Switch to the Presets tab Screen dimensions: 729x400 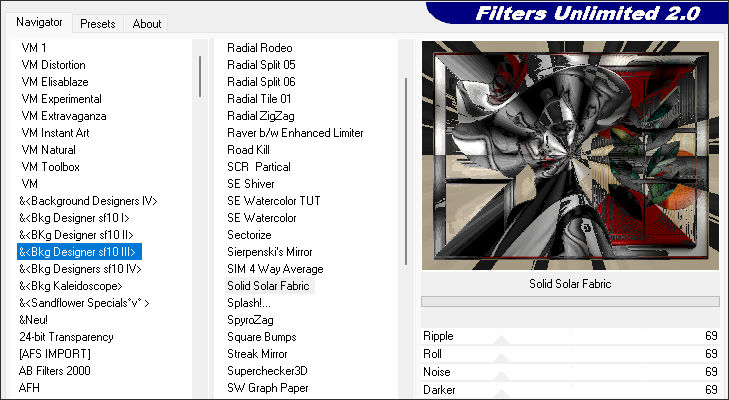(x=97, y=23)
